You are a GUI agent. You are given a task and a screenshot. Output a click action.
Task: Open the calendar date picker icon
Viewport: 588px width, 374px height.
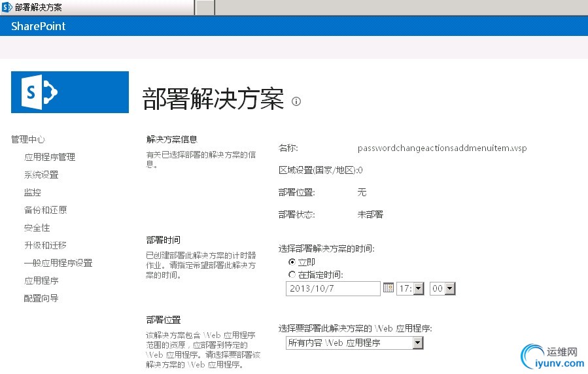pos(389,288)
